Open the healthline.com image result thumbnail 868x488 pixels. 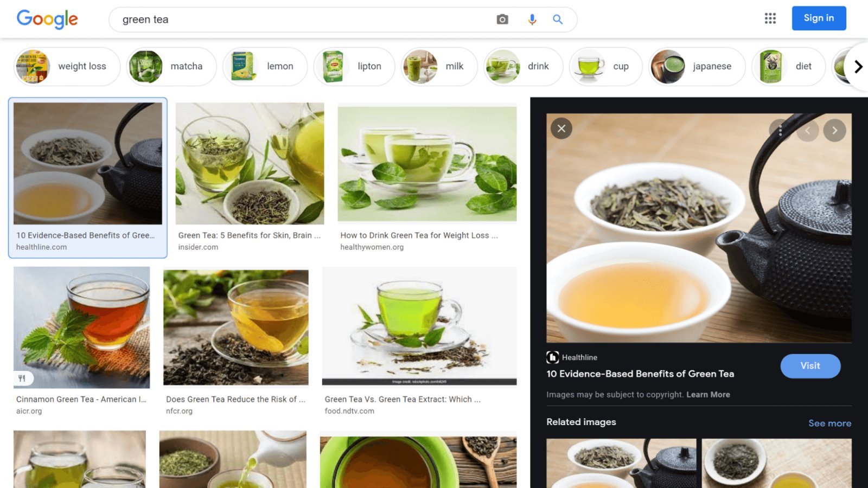point(88,164)
